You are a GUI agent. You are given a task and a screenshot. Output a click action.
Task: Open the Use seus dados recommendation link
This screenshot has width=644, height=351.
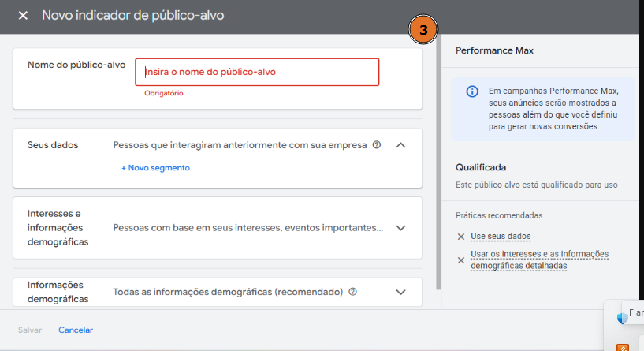501,237
